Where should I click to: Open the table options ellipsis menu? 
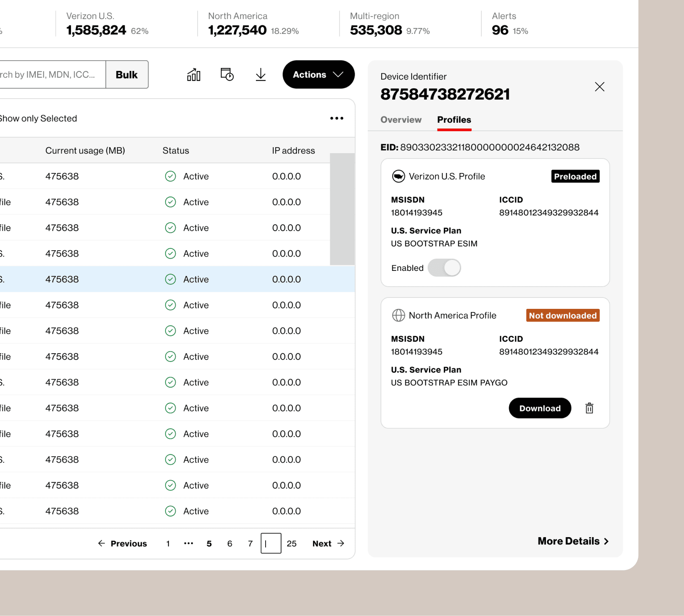pos(337,118)
